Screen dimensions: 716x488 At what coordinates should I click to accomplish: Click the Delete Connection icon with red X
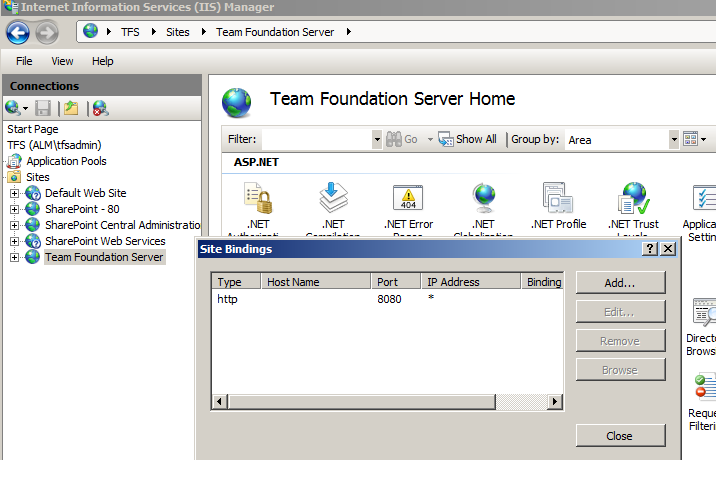click(100, 108)
